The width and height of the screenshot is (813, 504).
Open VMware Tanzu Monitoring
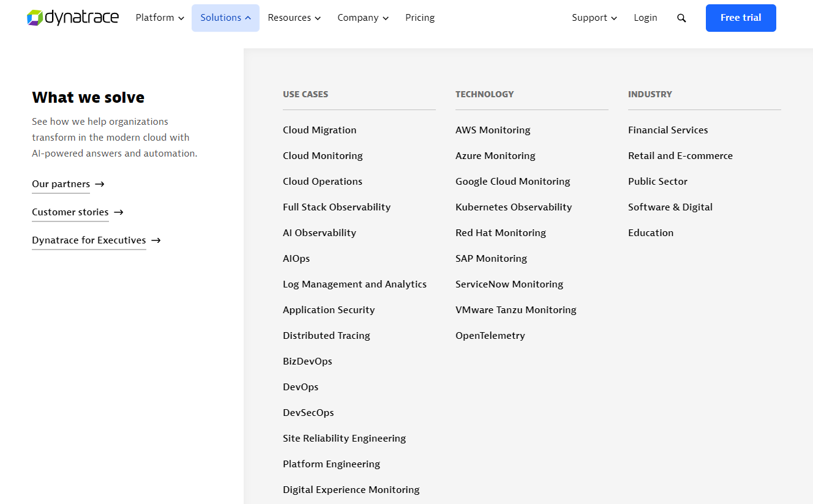coord(516,310)
